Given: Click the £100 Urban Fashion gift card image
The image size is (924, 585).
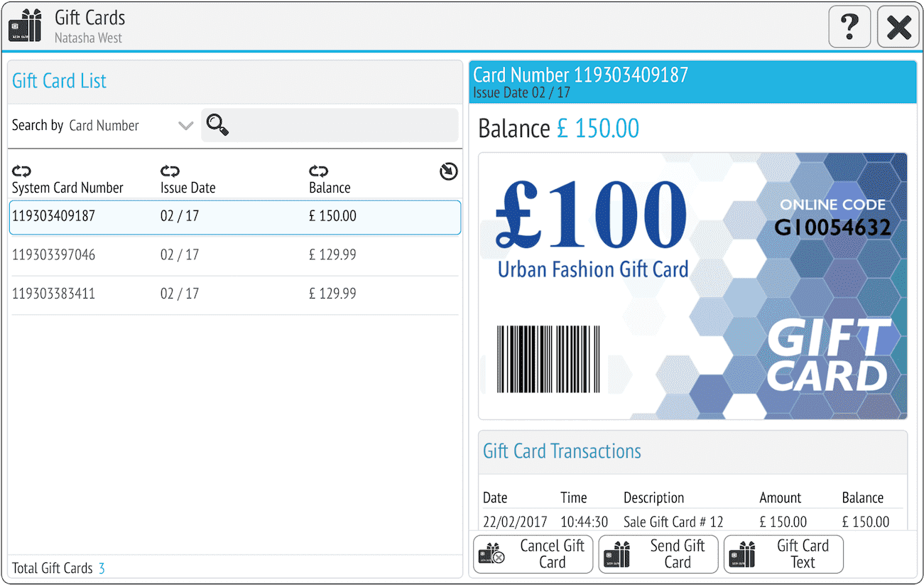Looking at the screenshot, I should (x=692, y=286).
